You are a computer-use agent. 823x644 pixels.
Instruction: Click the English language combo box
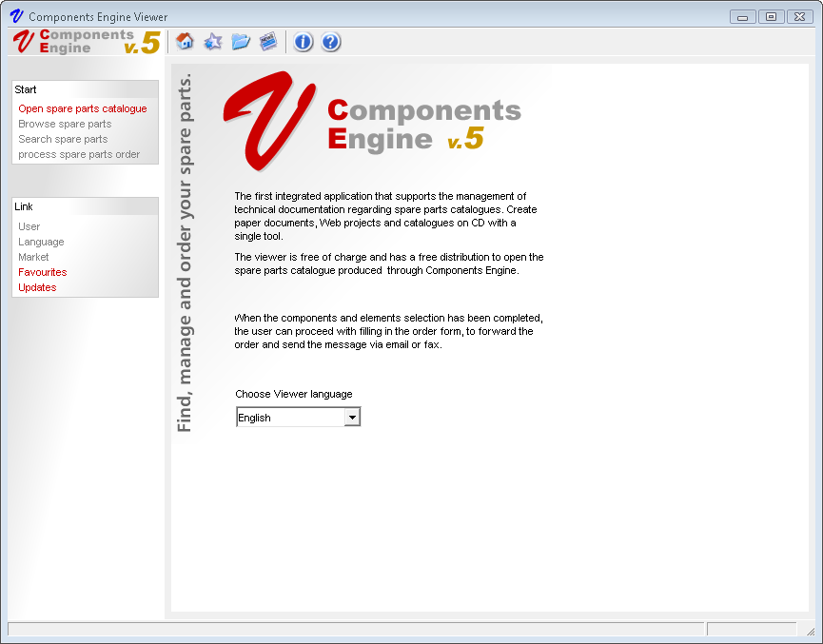298,418
